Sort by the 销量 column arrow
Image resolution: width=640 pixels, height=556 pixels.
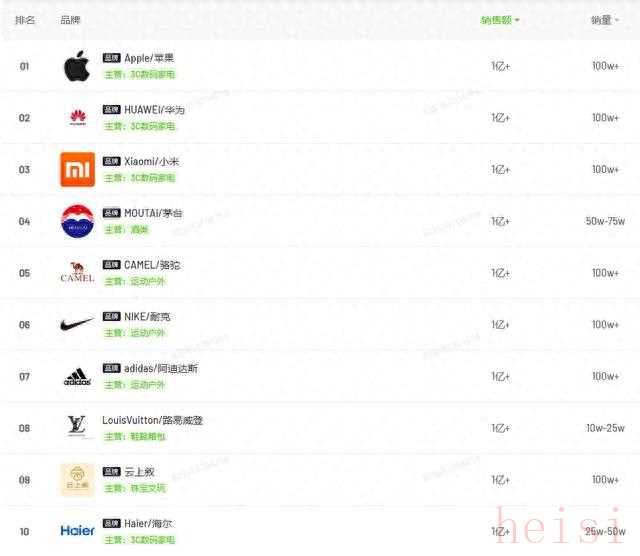616,20
